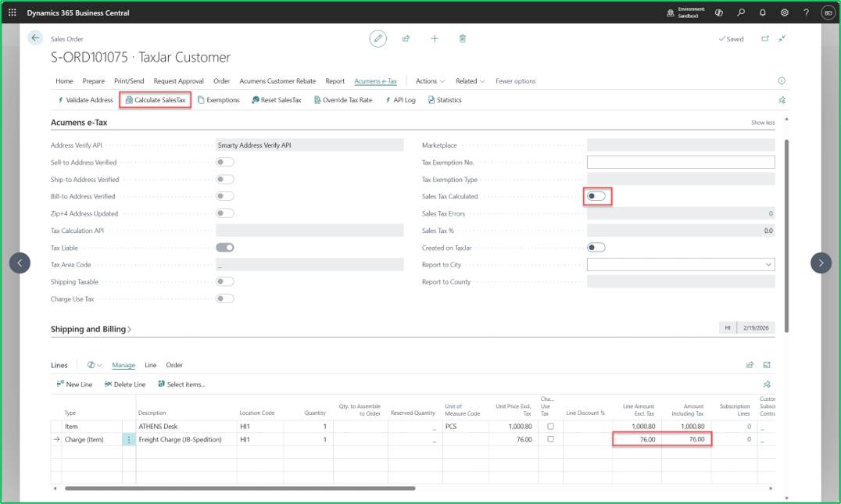Expand the Shipping and Billing section

coord(91,329)
